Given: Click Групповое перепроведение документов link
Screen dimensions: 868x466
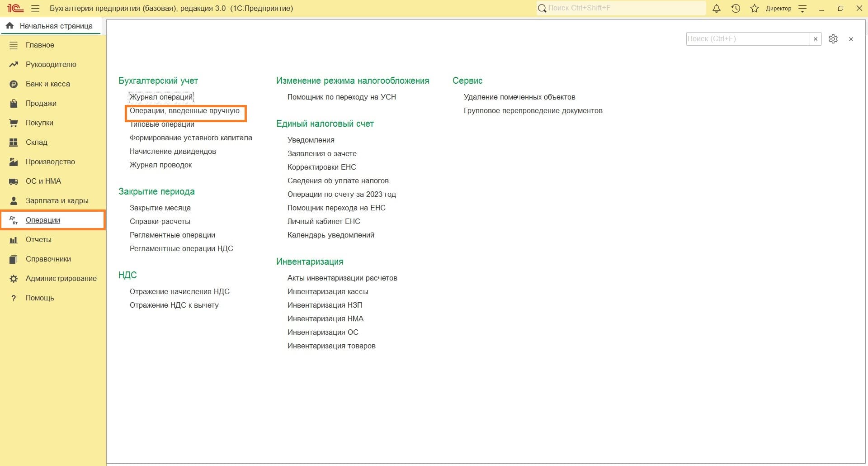Looking at the screenshot, I should click(x=533, y=110).
